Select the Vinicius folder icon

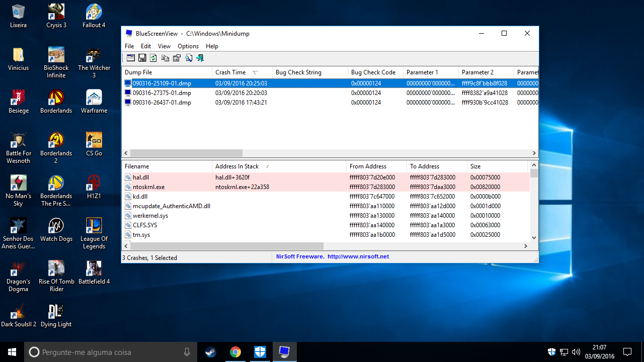tap(19, 59)
